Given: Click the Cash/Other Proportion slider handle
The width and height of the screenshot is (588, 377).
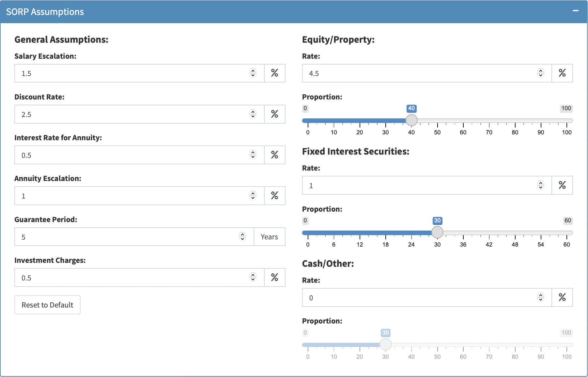Looking at the screenshot, I should pyautogui.click(x=386, y=344).
